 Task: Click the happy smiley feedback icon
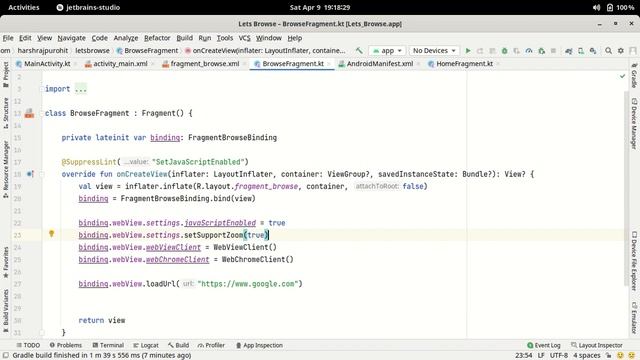click(620, 355)
